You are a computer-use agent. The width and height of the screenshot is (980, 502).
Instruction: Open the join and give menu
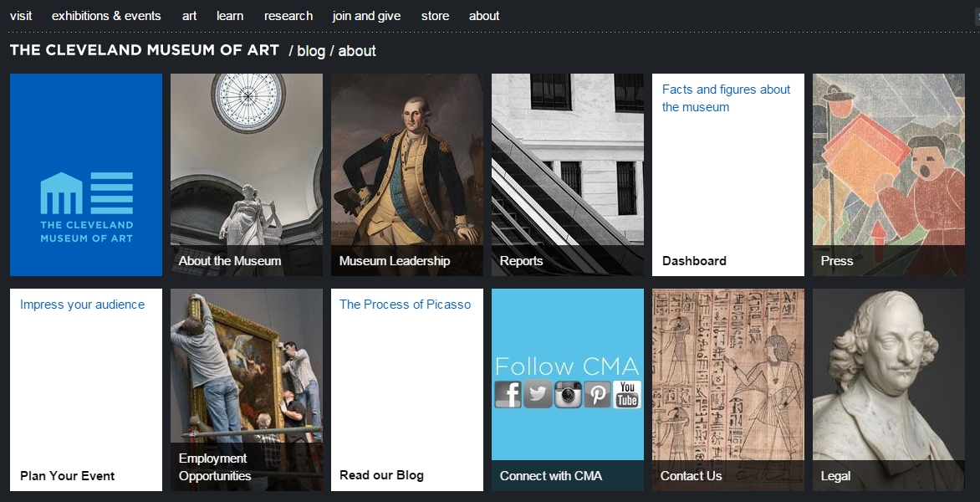click(x=366, y=16)
